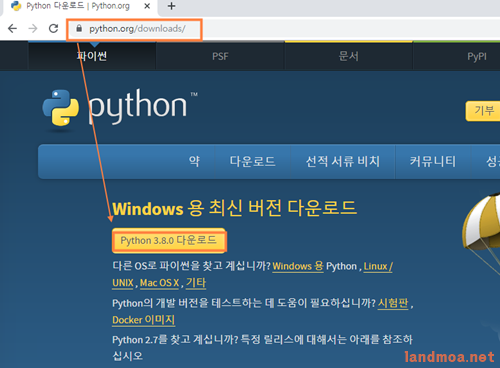Click the Python 3.8.0 다운로드 button
Screen dimensions: 500x368
coord(169,240)
